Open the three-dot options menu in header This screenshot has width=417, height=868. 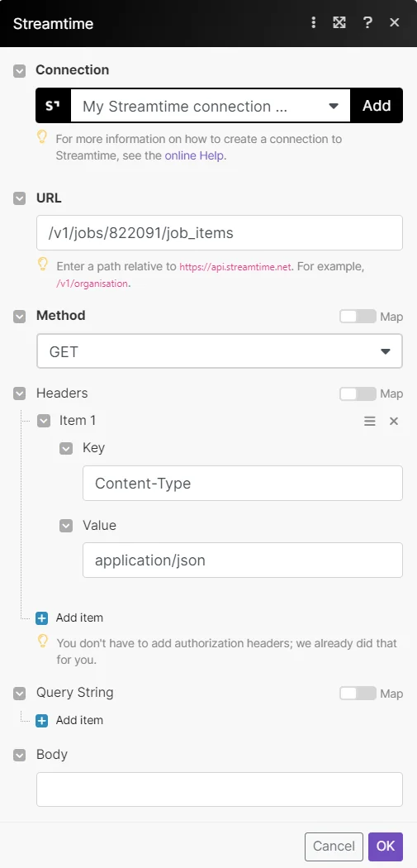(314, 22)
